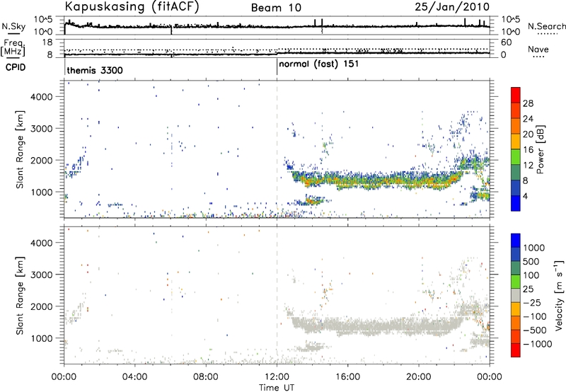The height and width of the screenshot is (392, 566).
Task: Click the velocity panel 'Slant Range [km]' label
Action: (x=20, y=295)
